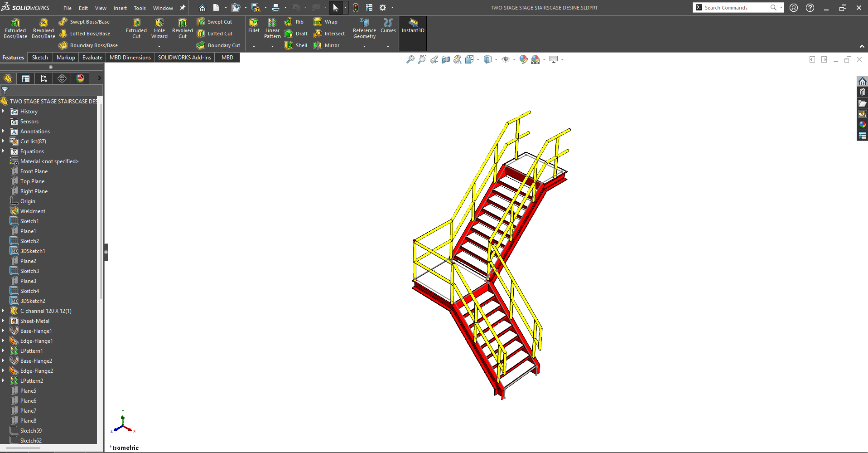This screenshot has width=868, height=453.
Task: Expand the LPattern2 node
Action: (3, 380)
